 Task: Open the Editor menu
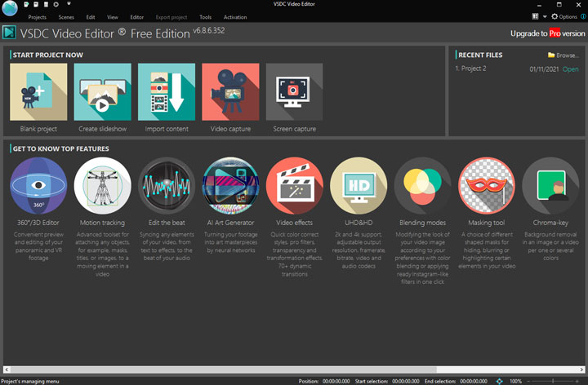(x=137, y=17)
